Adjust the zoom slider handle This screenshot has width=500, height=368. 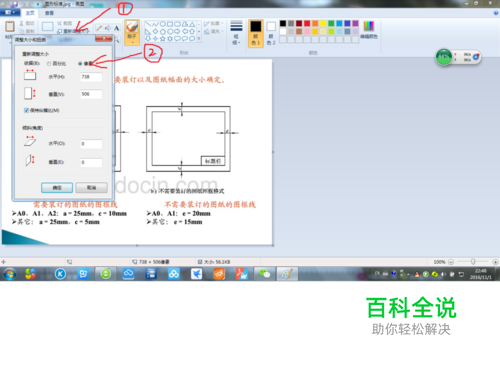(473, 262)
